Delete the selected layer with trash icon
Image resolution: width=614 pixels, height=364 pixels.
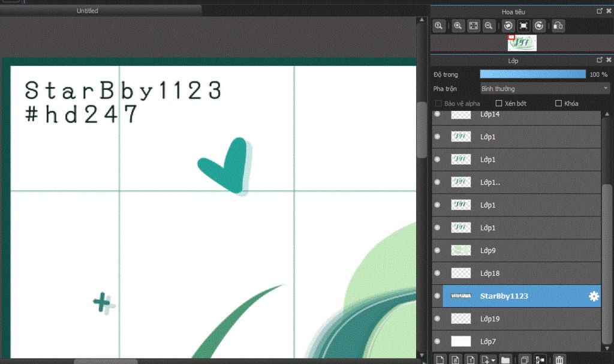coord(559,359)
